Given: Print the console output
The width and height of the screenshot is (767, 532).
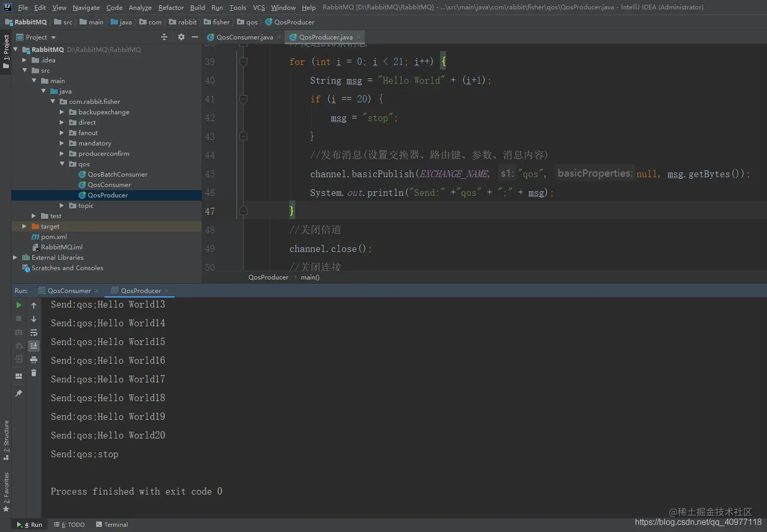Looking at the screenshot, I should (34, 360).
